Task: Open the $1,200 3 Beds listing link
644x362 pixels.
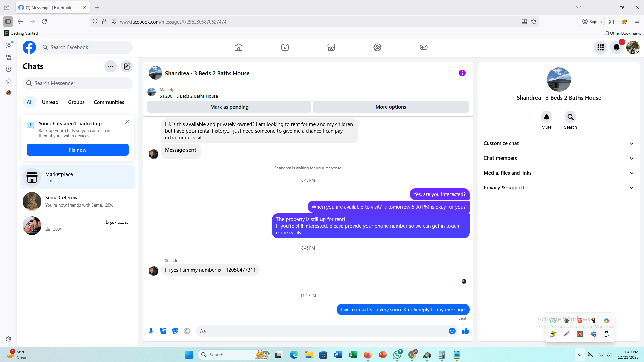Action: (189, 96)
